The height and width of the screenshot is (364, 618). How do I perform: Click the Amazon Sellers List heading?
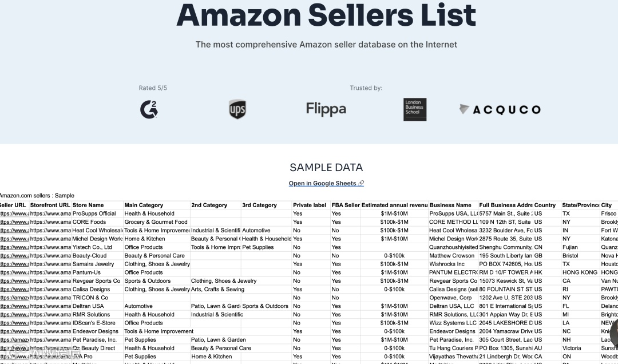[326, 15]
